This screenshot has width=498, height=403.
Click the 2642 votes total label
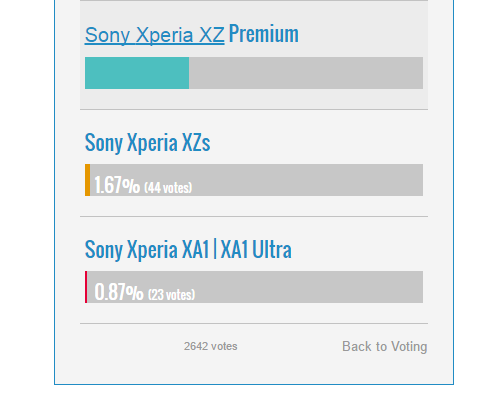click(x=210, y=346)
